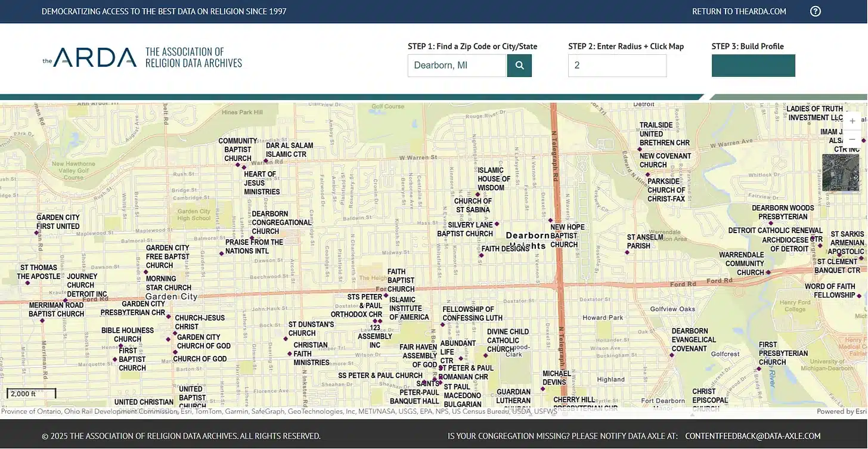Viewport: 868px width, 449px height.
Task: Zoom out on the map
Action: coord(852,139)
